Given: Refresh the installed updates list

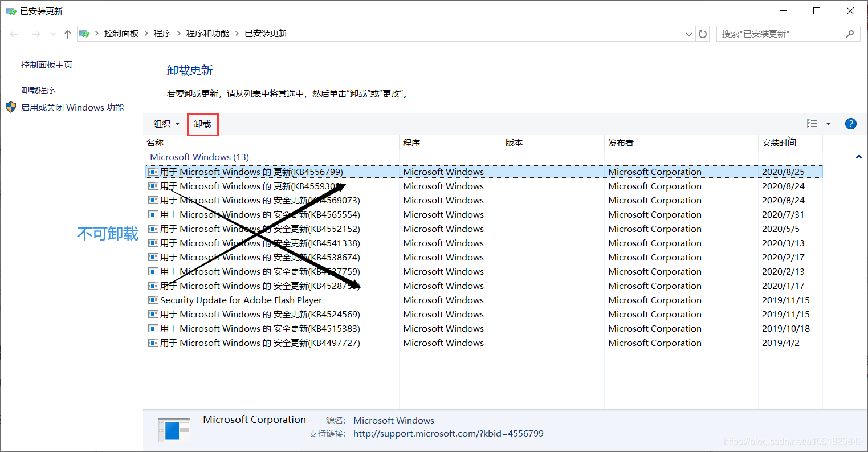Looking at the screenshot, I should (x=703, y=34).
